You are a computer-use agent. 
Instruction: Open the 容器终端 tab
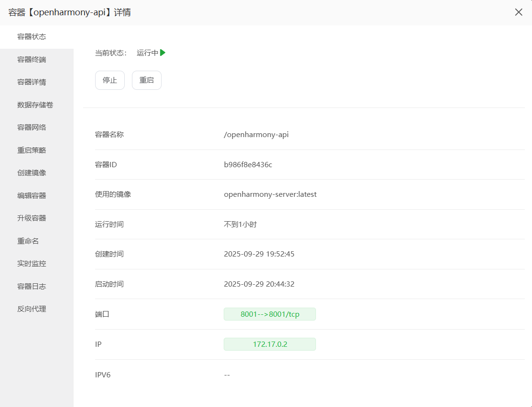(x=32, y=60)
